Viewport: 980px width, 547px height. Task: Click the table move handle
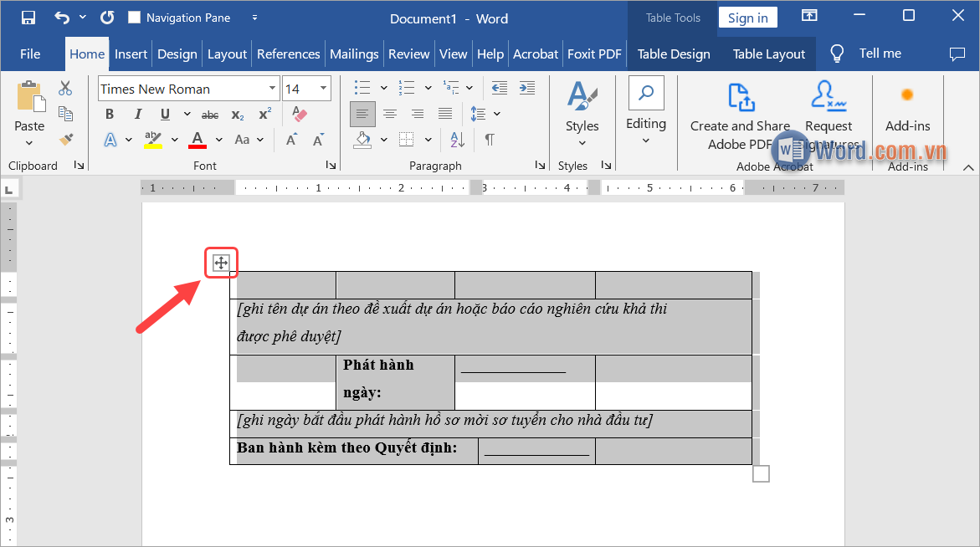point(221,263)
